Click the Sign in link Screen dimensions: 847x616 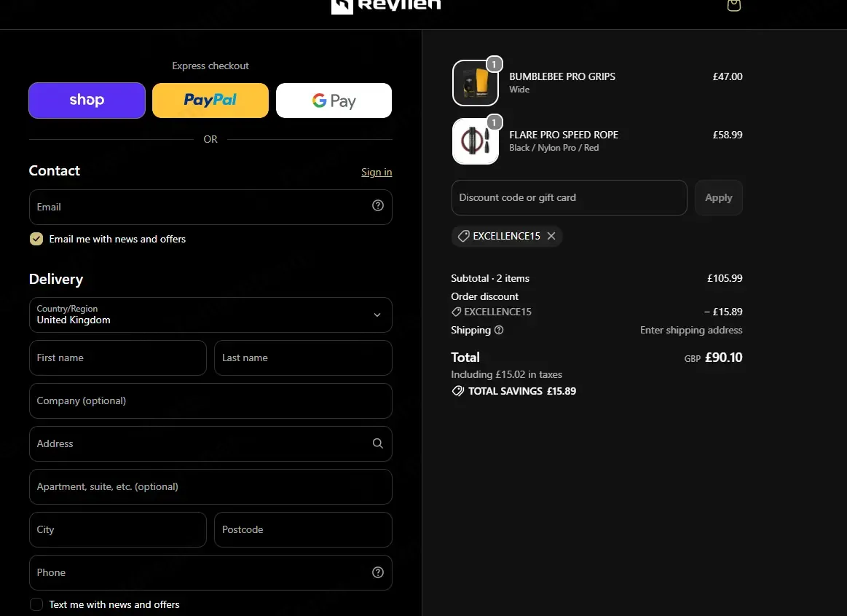(377, 172)
